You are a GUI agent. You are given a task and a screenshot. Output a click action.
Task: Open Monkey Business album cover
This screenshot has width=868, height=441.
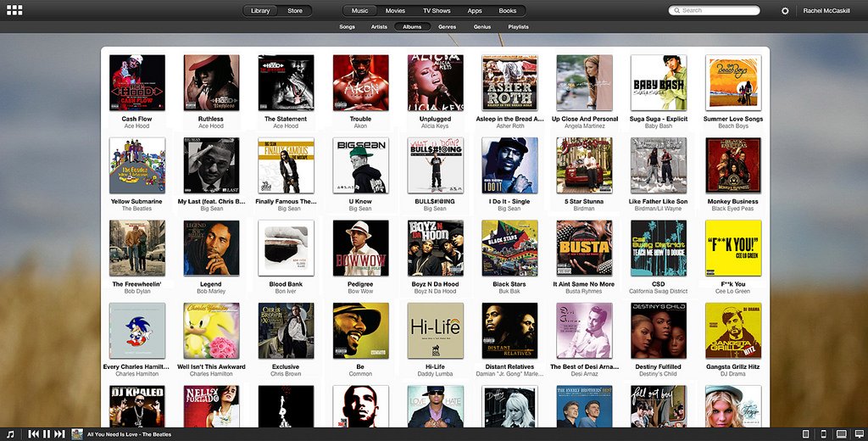click(733, 165)
